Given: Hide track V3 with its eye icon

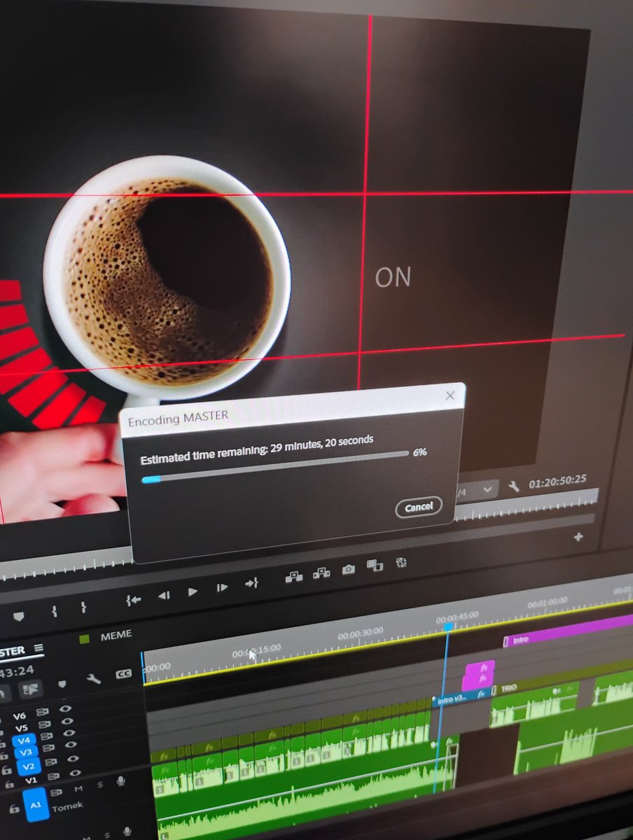Looking at the screenshot, I should [71, 744].
